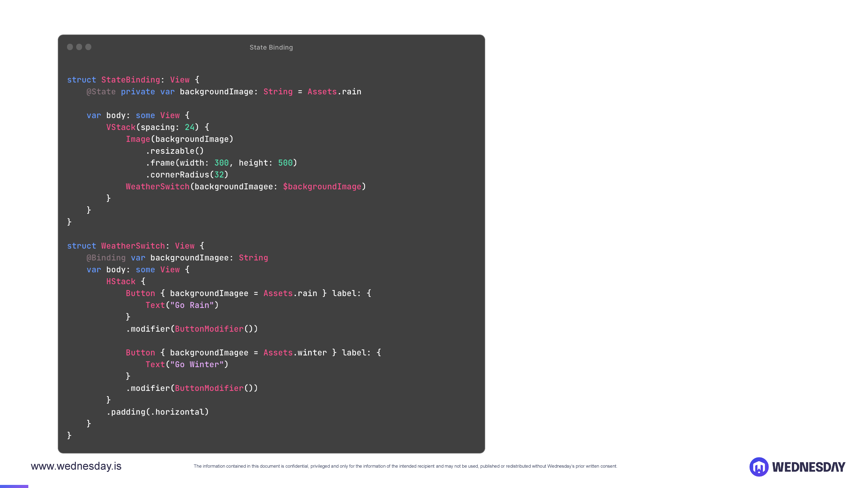
Task: Click the State Binding window title
Action: [271, 47]
